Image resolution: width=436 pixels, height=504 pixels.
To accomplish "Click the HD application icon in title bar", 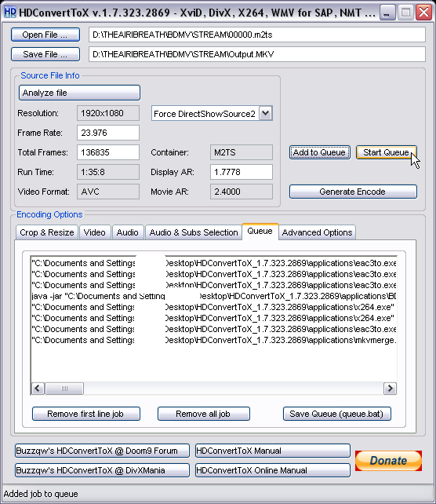I will [10, 13].
